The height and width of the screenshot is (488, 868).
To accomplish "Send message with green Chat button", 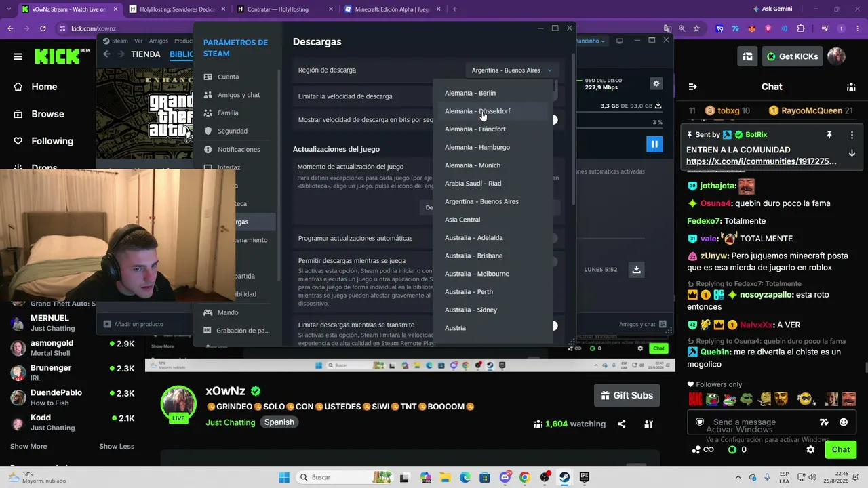I will click(x=840, y=449).
